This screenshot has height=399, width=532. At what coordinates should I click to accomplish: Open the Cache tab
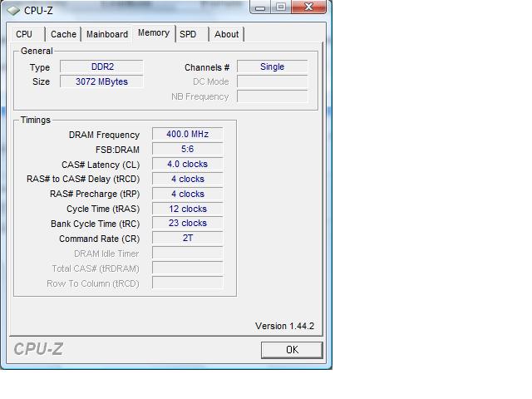coord(63,34)
